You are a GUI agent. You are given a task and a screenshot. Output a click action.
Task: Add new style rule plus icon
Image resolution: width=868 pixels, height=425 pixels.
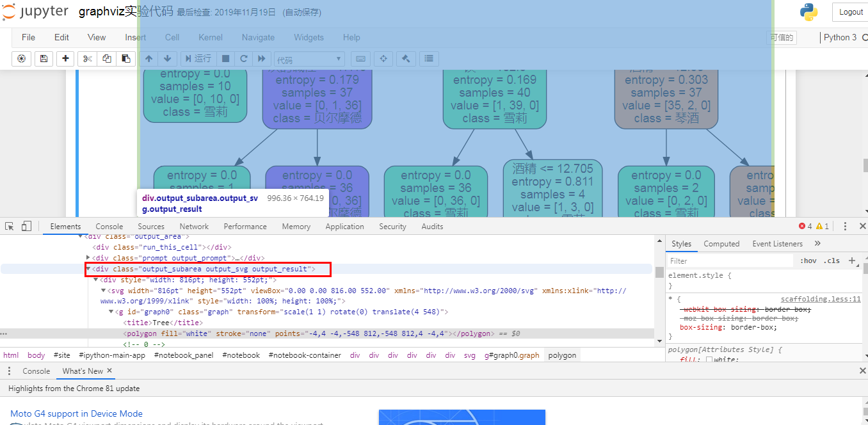[852, 261]
